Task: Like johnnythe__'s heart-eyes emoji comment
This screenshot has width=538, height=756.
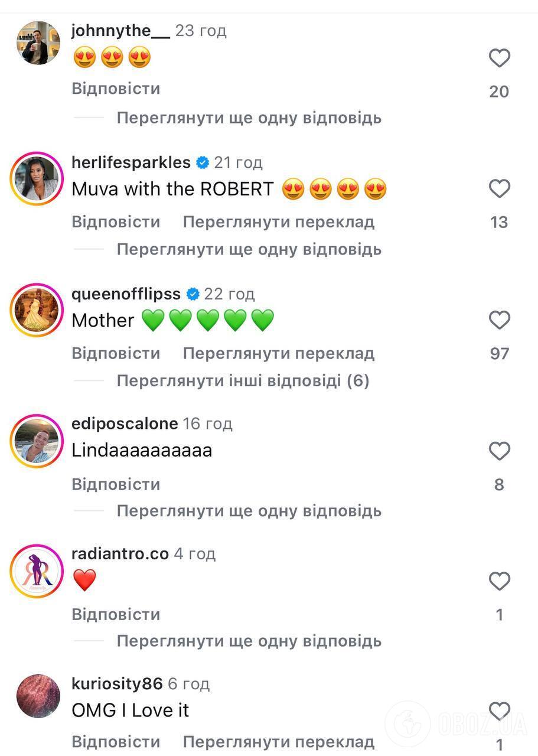Action: point(499,58)
